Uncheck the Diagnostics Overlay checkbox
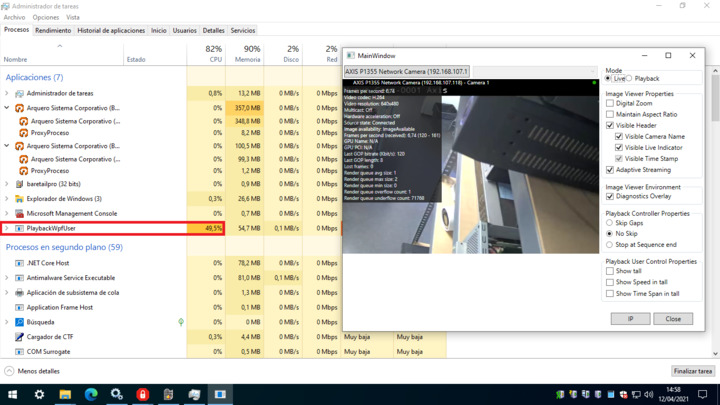The width and height of the screenshot is (720, 405). click(x=610, y=196)
